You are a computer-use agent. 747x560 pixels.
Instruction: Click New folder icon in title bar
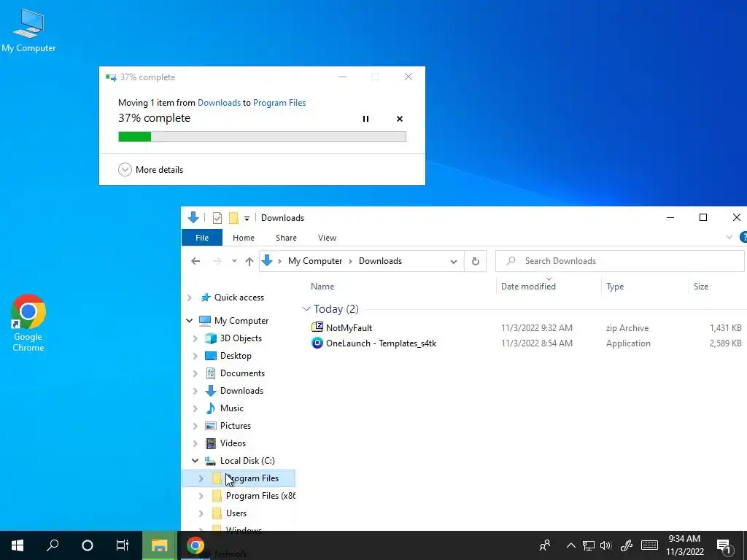click(x=233, y=218)
